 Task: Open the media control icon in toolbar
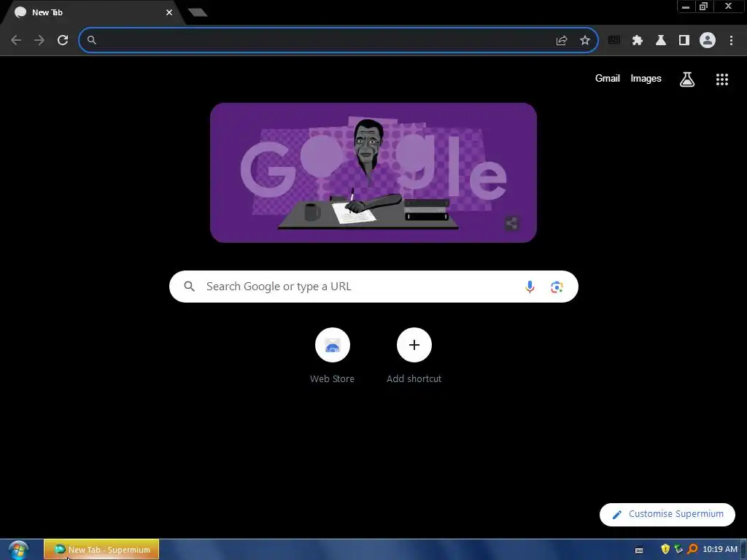614,40
